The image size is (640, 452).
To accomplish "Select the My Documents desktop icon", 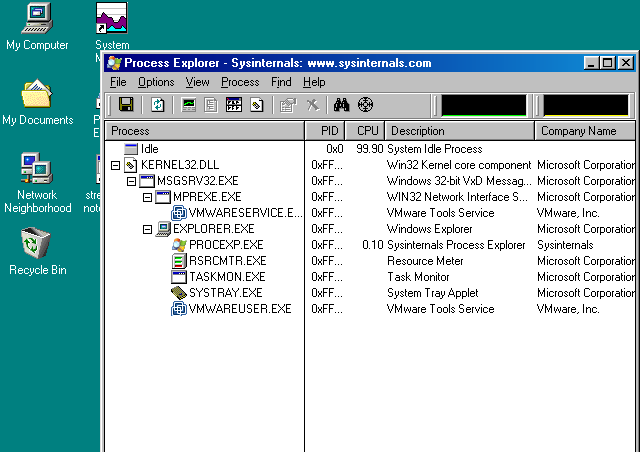I will coord(37,102).
